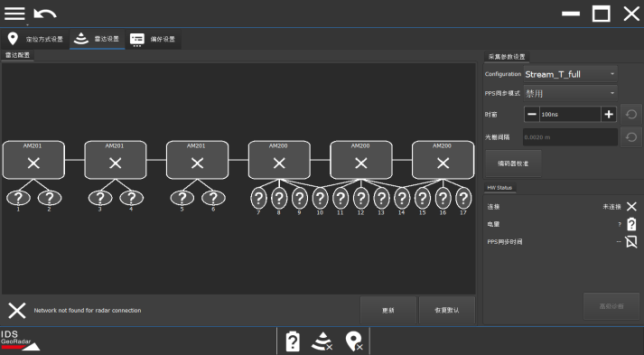Click the 更新 update button
The height and width of the screenshot is (355, 644).
click(388, 310)
